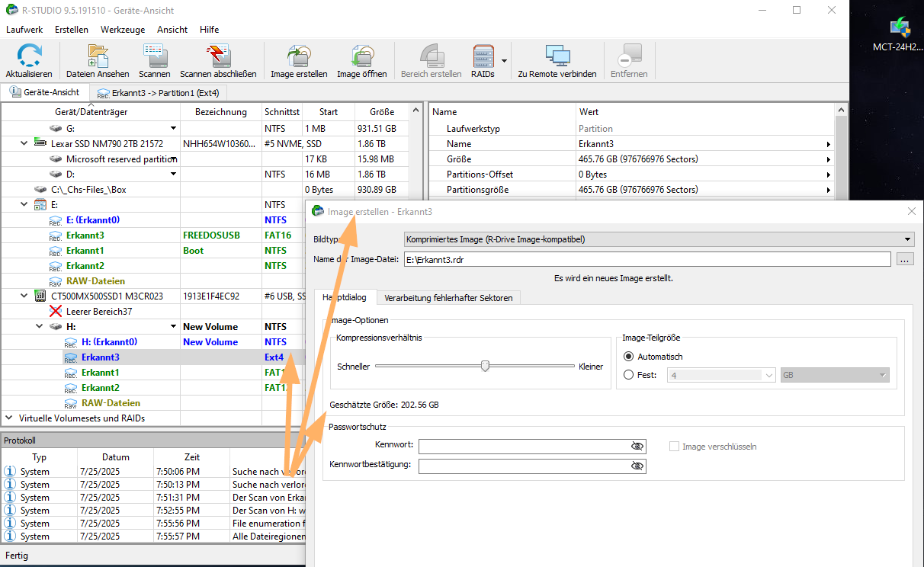Click info icon of 7:55:57 PM log entry
The image size is (924, 567).
pyautogui.click(x=10, y=536)
